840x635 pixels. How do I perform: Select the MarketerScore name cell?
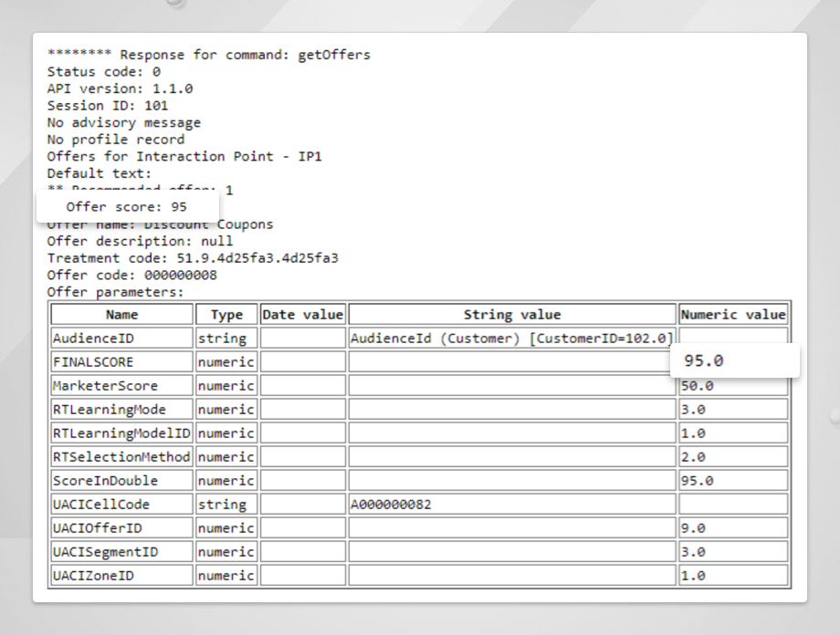(121, 386)
